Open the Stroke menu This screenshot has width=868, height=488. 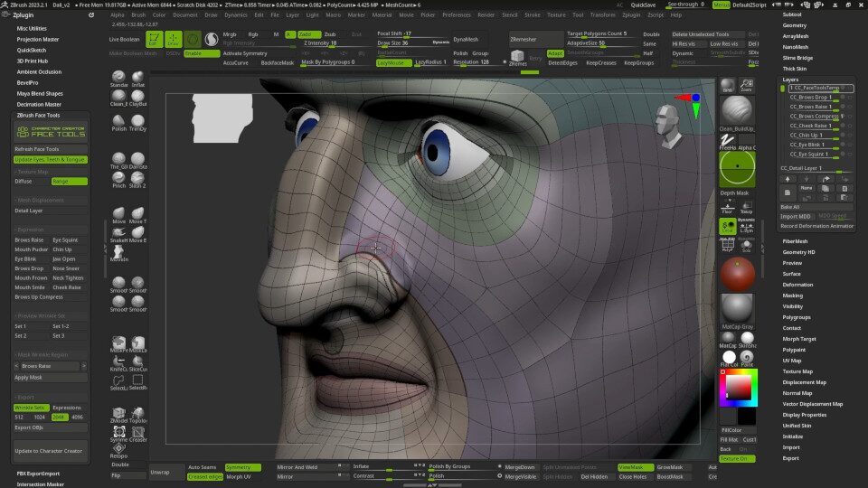coord(533,14)
